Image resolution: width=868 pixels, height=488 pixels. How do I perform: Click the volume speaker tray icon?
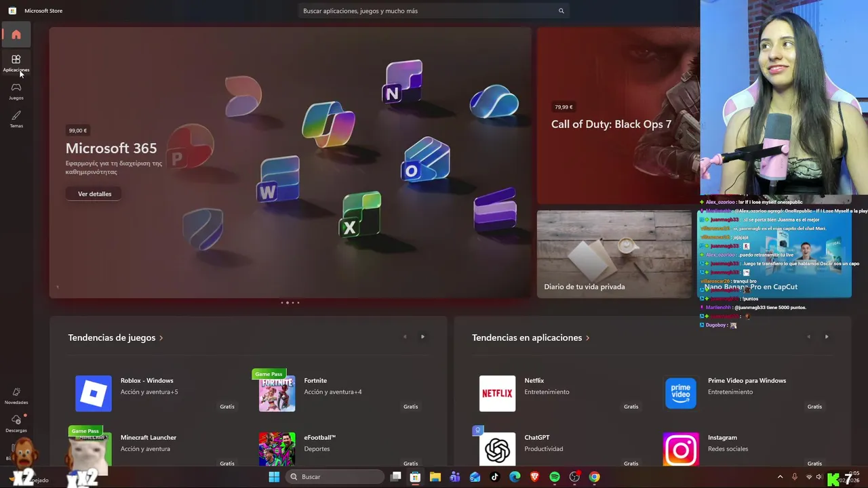click(818, 477)
